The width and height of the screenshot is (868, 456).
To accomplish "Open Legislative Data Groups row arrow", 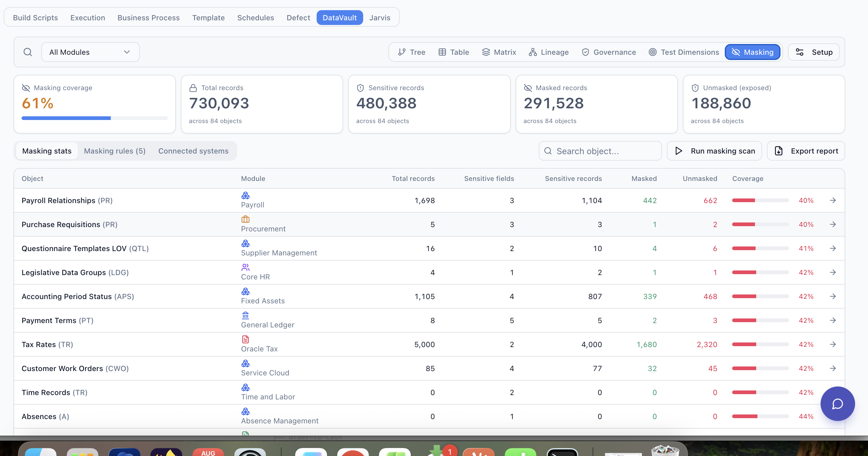I will tap(833, 272).
